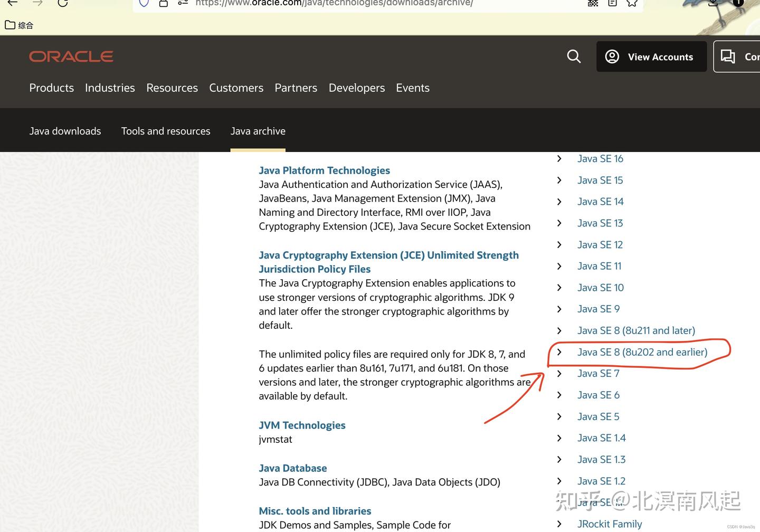This screenshot has height=532, width=760.
Task: Open the Products menu
Action: click(x=52, y=88)
